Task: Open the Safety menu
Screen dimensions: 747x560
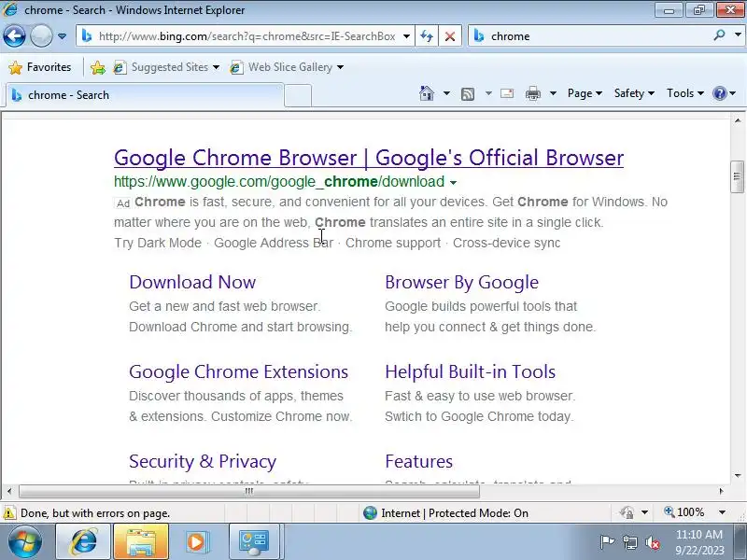Action: (634, 93)
